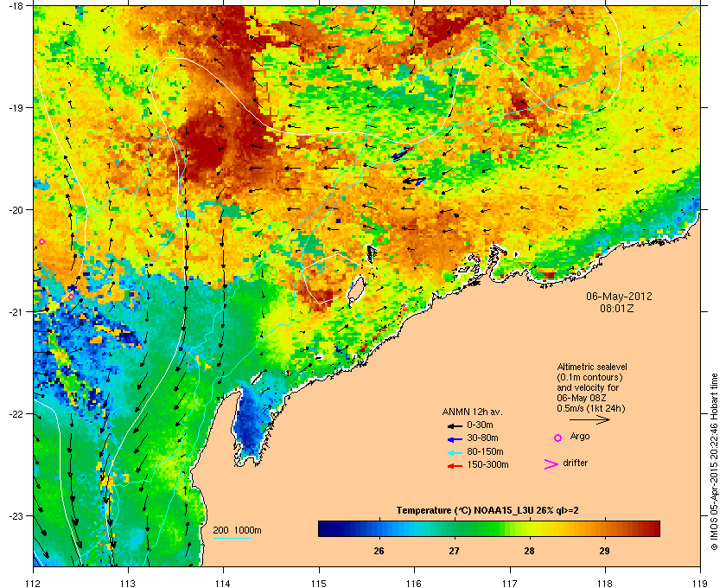Click the longitude axis label '112'
This screenshot has width=726, height=588.
point(34,584)
